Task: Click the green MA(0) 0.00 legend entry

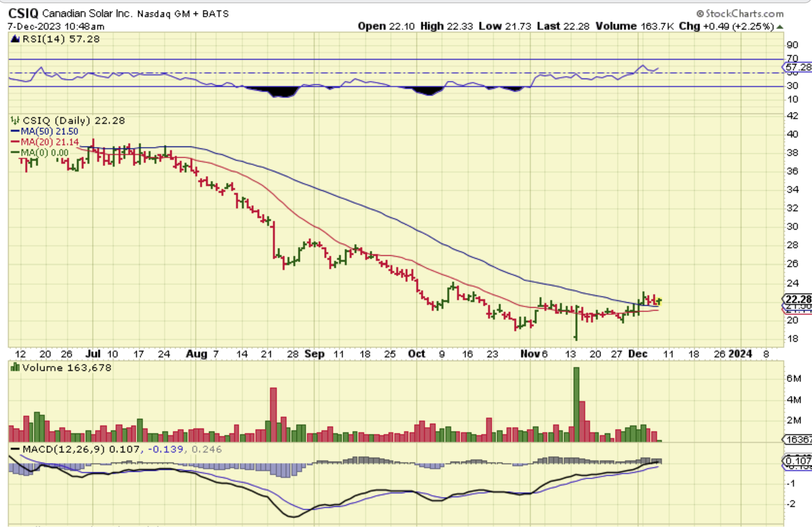Action: coord(44,153)
